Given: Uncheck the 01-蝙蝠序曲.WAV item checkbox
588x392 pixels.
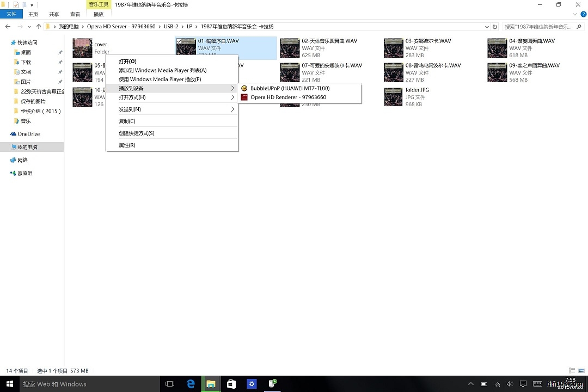Looking at the screenshot, I should tap(179, 41).
